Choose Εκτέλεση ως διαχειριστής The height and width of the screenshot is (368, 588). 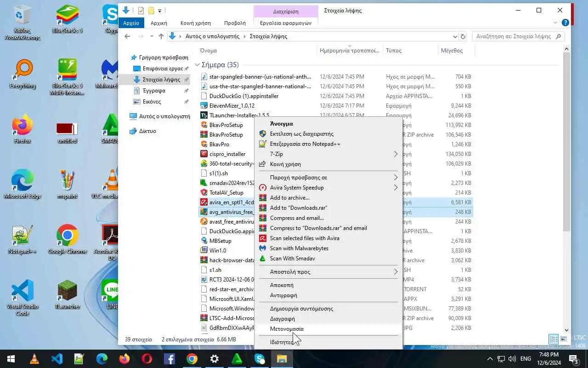[x=329, y=134]
